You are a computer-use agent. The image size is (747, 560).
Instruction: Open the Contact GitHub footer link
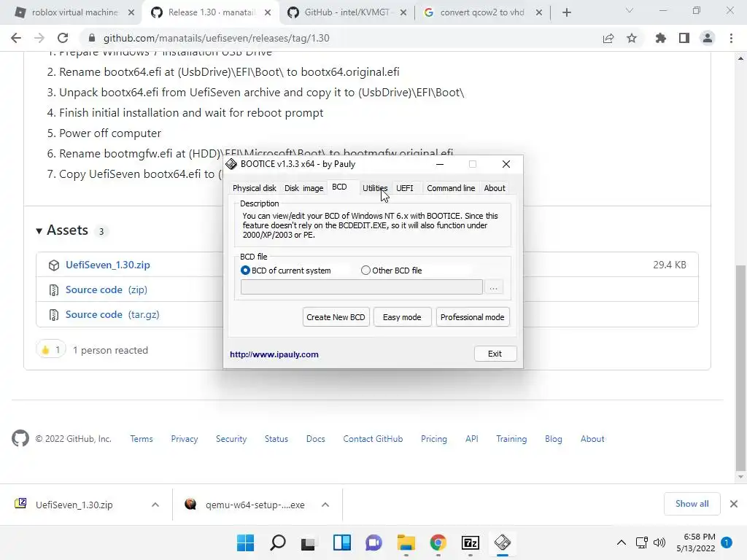(373, 439)
